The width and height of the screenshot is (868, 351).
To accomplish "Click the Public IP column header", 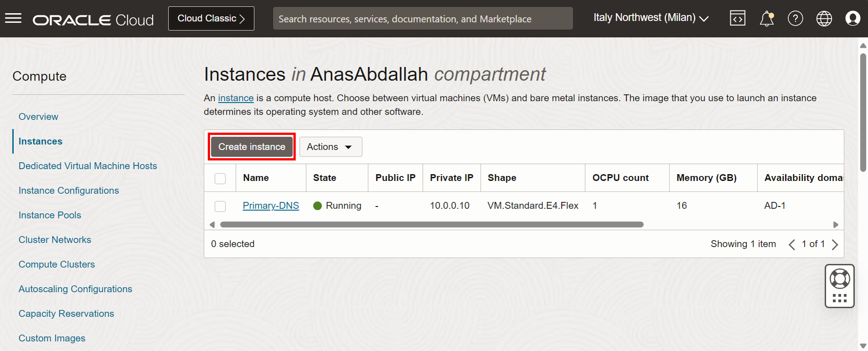I will 395,178.
